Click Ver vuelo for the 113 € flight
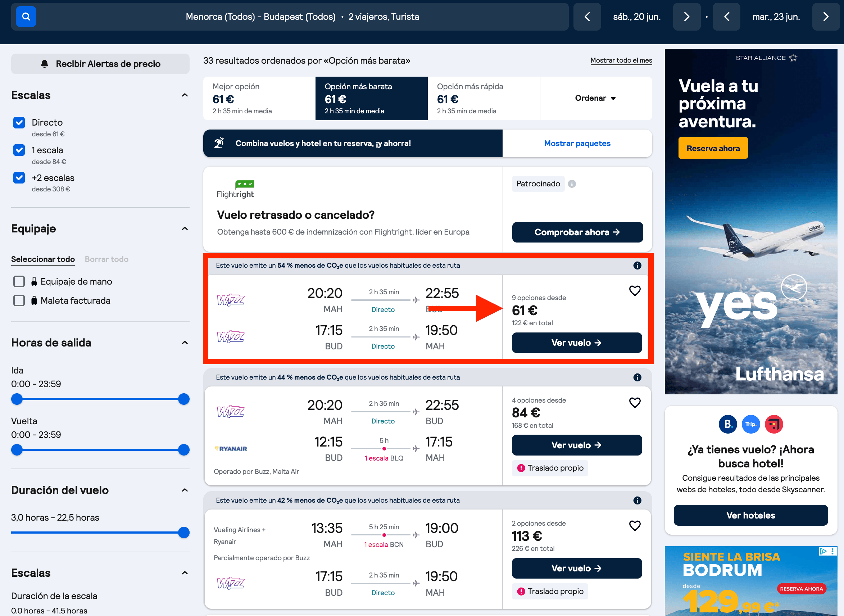Screen dimensions: 844x616 coord(577,568)
